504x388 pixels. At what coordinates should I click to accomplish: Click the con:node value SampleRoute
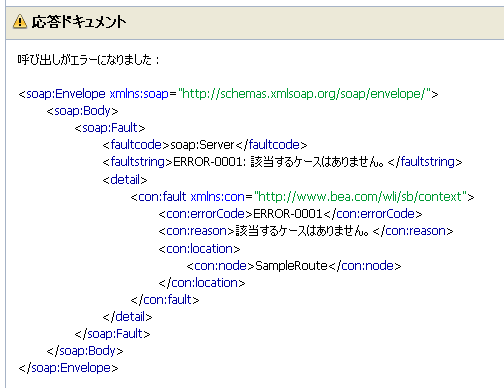pyautogui.click(x=291, y=266)
